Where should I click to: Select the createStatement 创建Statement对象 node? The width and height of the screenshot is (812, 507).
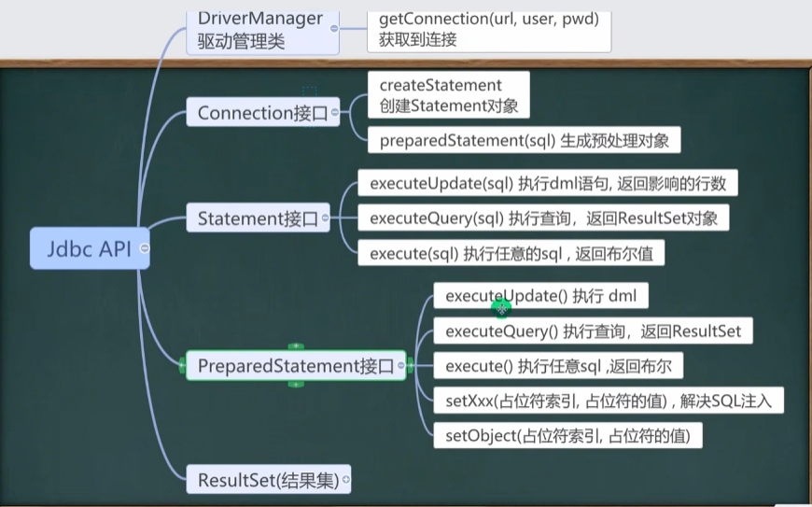pyautogui.click(x=448, y=95)
